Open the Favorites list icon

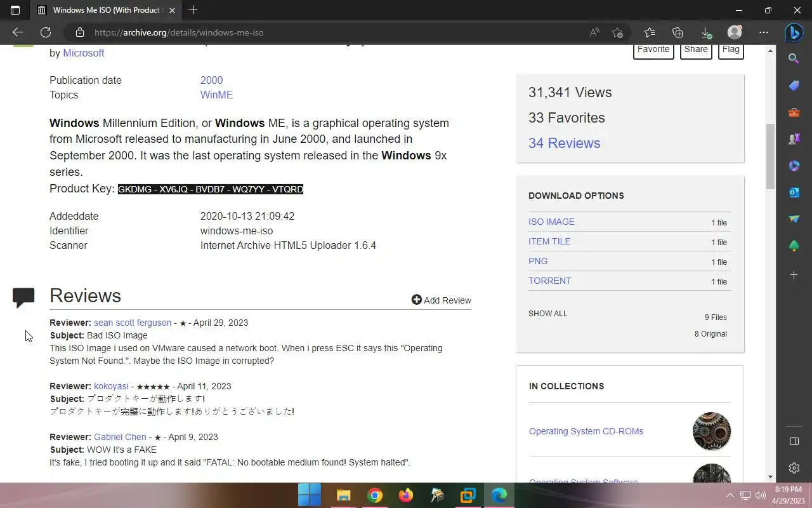649,32
